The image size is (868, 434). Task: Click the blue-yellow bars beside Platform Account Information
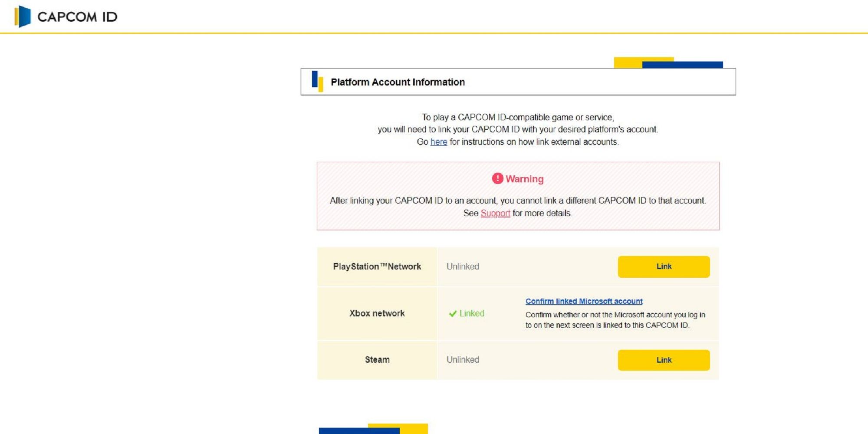click(316, 81)
